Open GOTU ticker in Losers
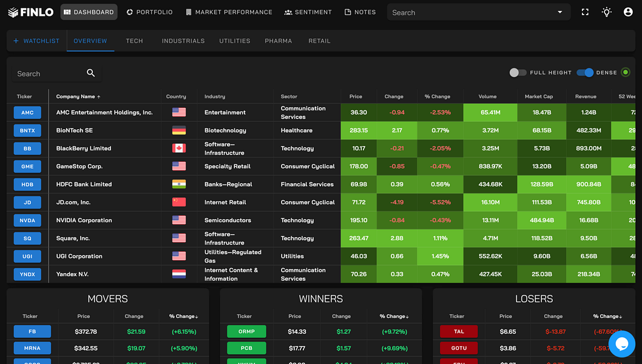Screen dimensions: 642x364 point(459,348)
